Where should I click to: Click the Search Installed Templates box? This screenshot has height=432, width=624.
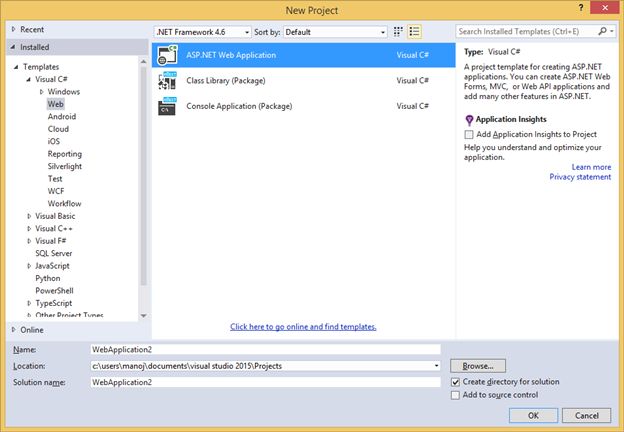click(x=526, y=31)
